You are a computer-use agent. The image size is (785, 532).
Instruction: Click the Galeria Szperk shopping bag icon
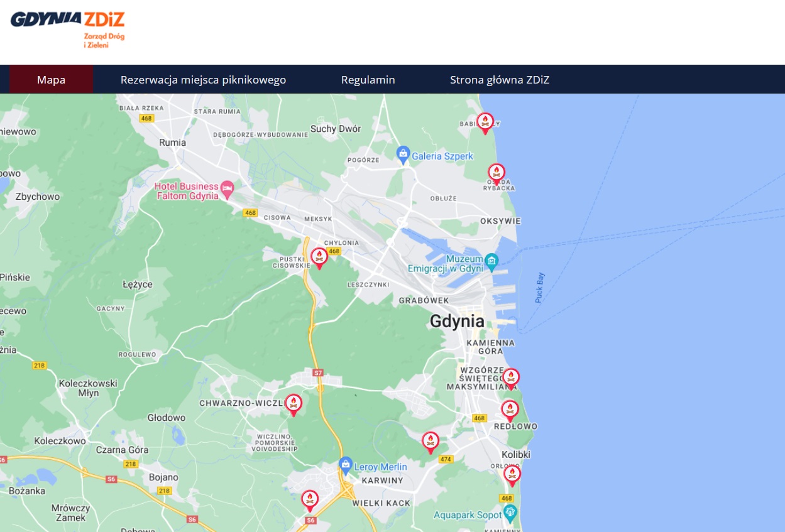(403, 153)
